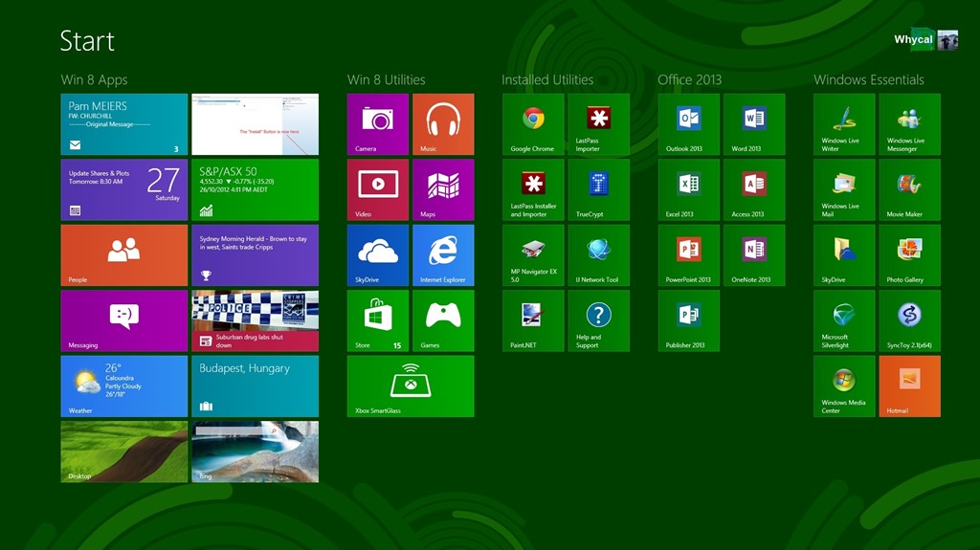Click the Whycal user account name

(x=913, y=39)
